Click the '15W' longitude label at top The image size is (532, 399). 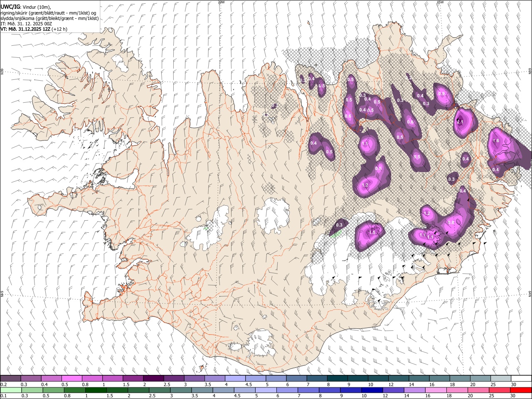[x=440, y=2]
